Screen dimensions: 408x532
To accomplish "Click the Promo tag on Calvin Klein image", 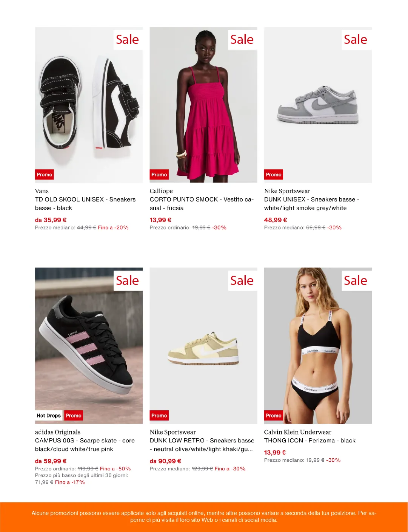I will click(274, 416).
